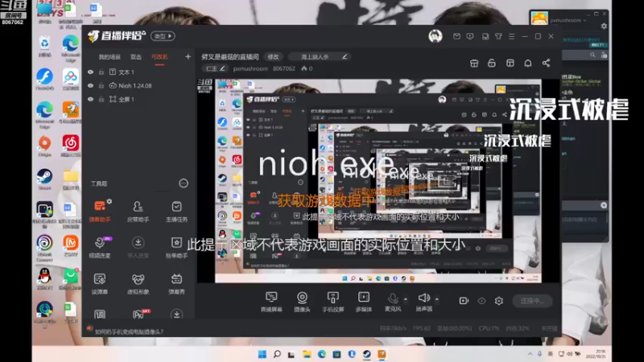
Task: Select the Nioh 1.24.08 source row
Action: (138, 86)
